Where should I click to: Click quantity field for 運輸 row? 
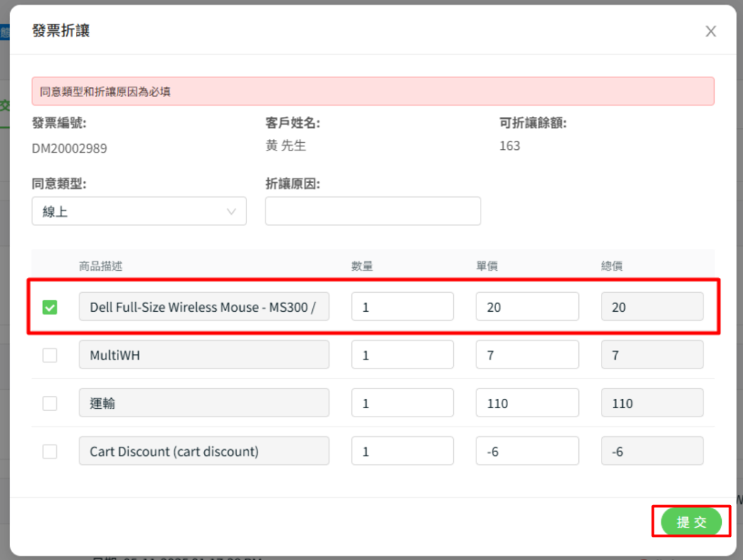402,404
